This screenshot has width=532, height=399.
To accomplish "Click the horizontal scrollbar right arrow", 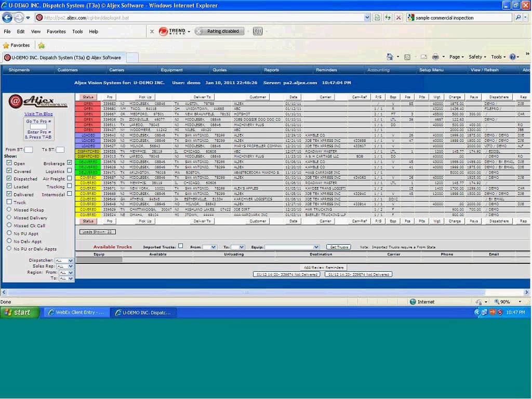I will (x=526, y=292).
